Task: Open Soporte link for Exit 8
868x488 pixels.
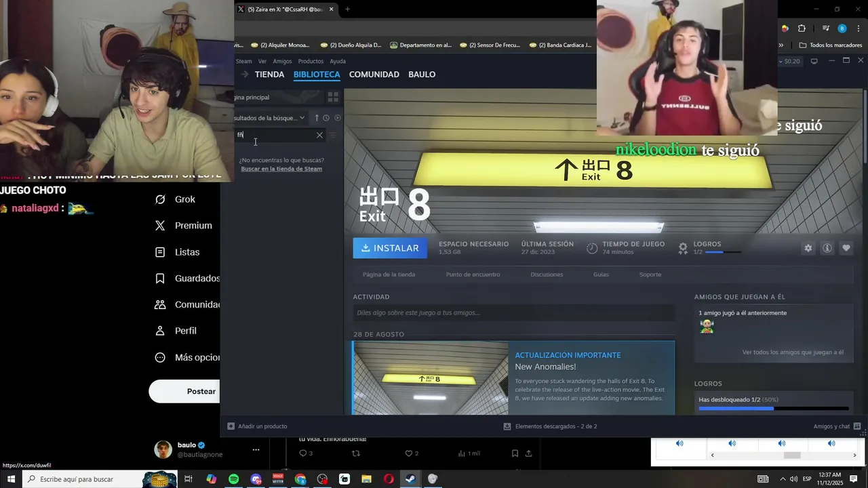Action: pyautogui.click(x=650, y=274)
